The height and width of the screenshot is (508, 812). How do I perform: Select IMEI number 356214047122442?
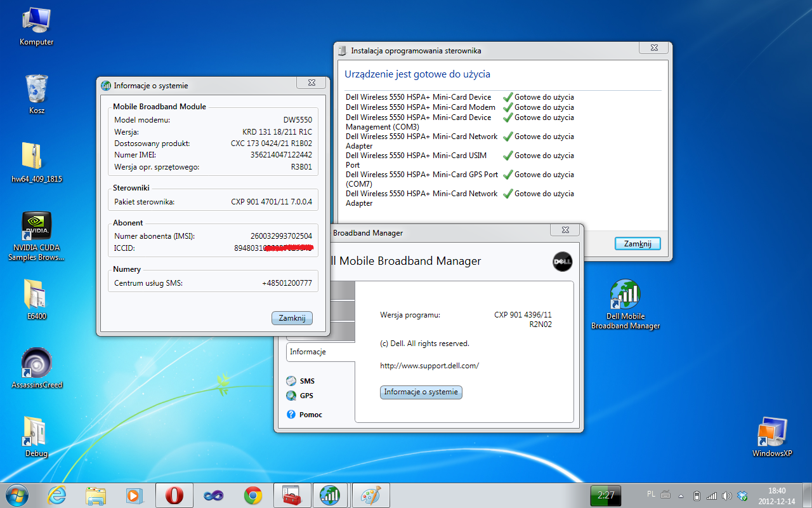coord(281,155)
